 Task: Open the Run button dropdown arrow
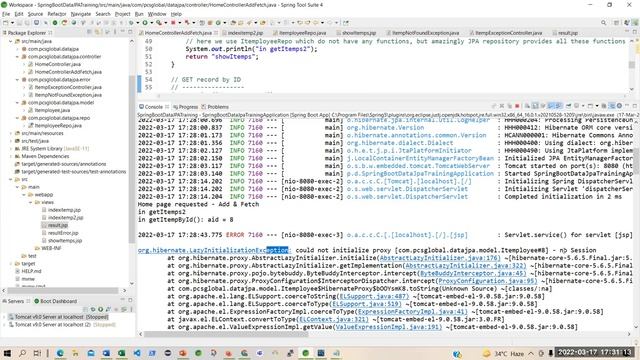[152, 23]
